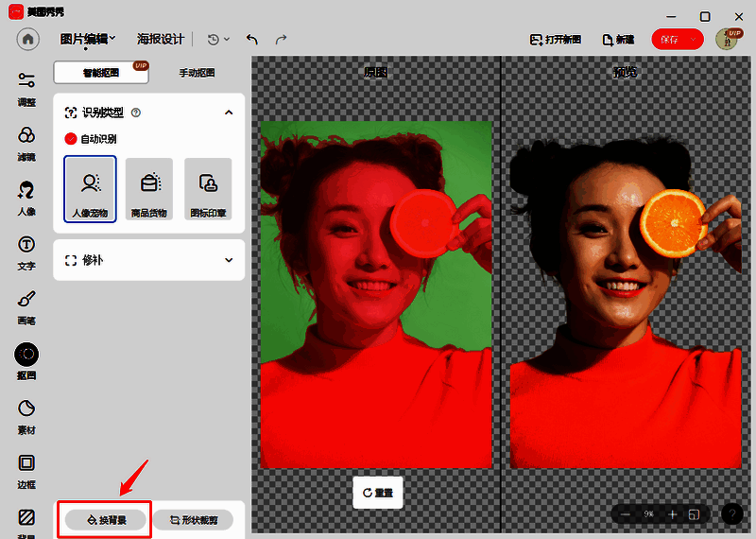The image size is (756, 539).
Task: Switch to the 手动抠图 tab
Action: 197,73
